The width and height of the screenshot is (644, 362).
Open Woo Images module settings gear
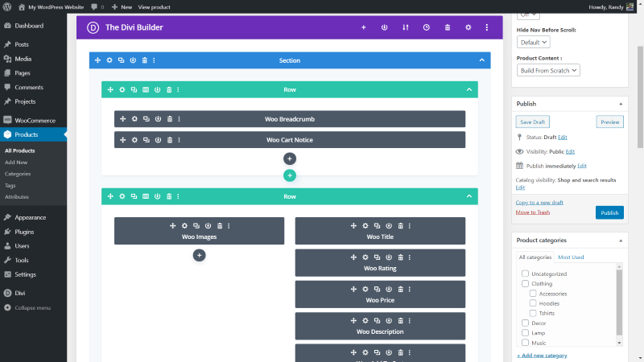point(184,226)
